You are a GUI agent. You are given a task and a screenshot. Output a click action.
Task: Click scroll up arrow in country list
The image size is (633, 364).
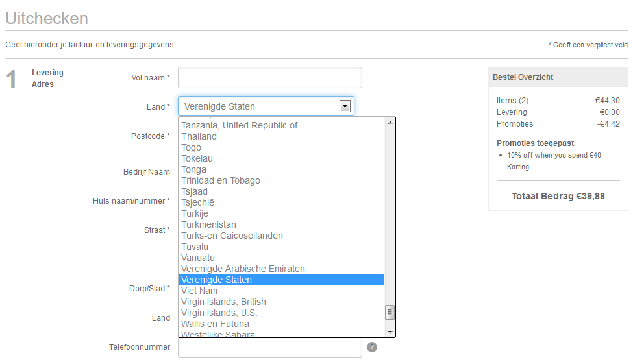390,122
